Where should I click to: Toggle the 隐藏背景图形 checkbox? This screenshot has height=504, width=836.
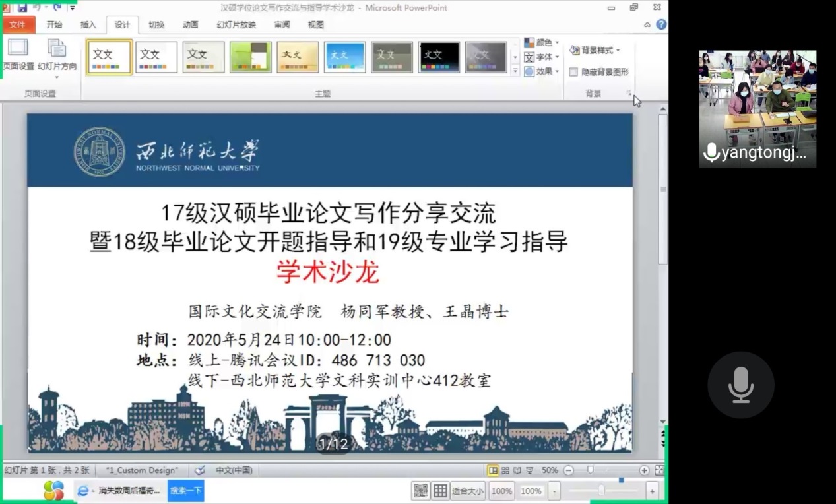(x=573, y=72)
